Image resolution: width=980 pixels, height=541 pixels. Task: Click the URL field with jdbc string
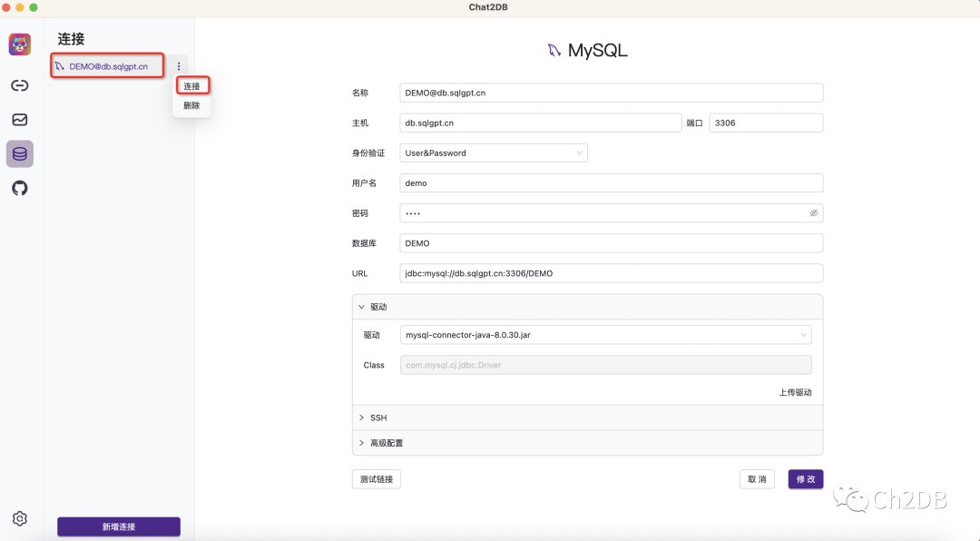pos(612,273)
